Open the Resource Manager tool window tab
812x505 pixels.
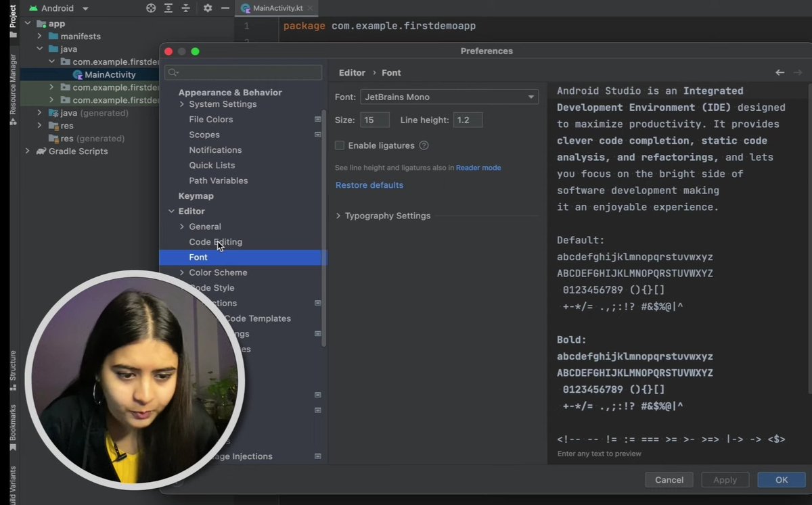click(x=13, y=90)
